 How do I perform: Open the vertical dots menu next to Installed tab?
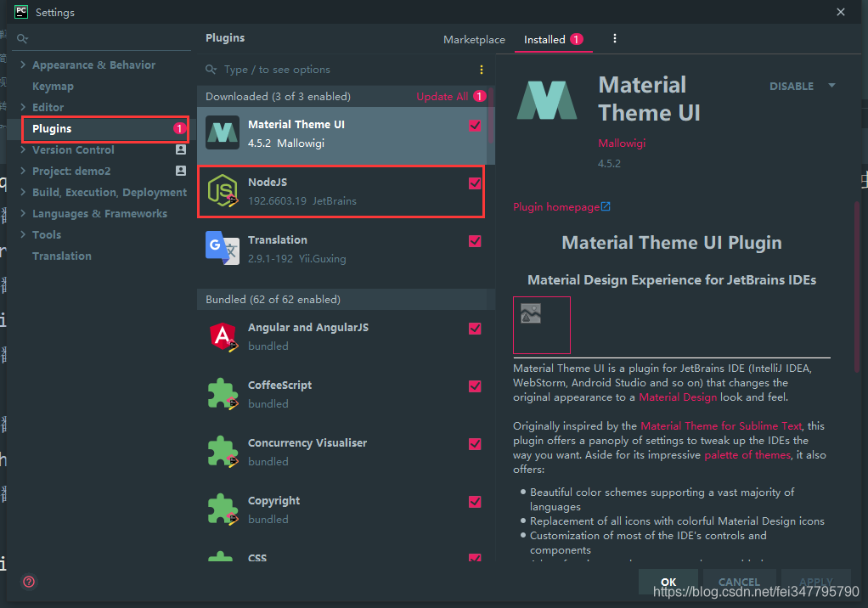point(614,39)
